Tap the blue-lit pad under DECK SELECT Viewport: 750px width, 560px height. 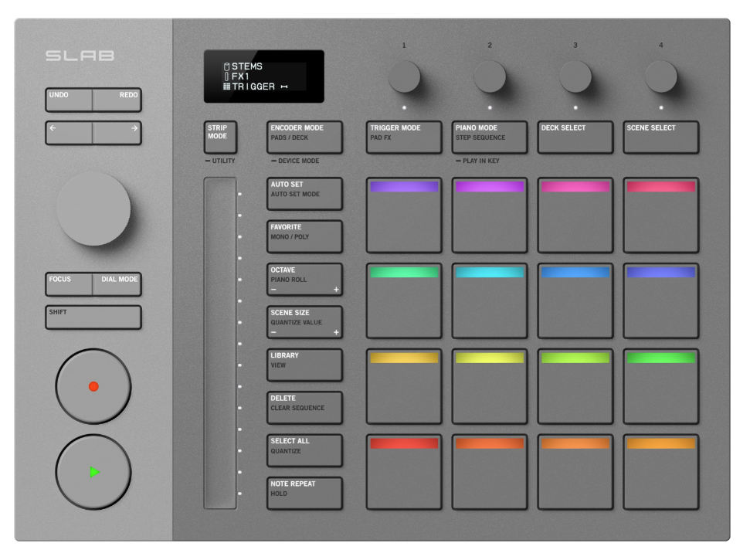[x=575, y=300]
